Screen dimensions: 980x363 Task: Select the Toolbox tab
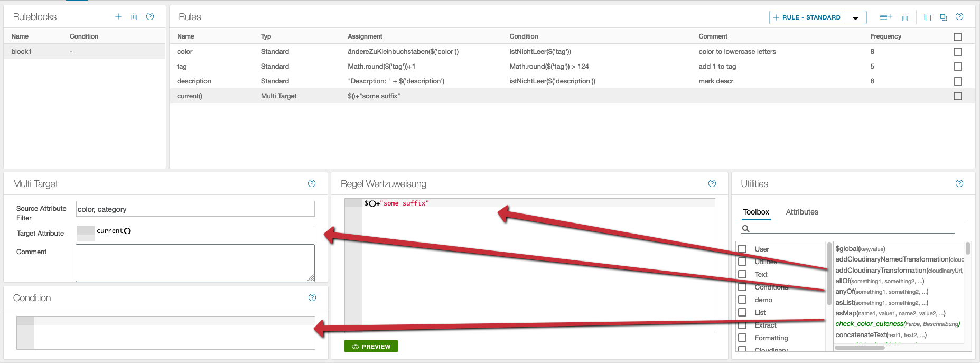[x=756, y=212]
